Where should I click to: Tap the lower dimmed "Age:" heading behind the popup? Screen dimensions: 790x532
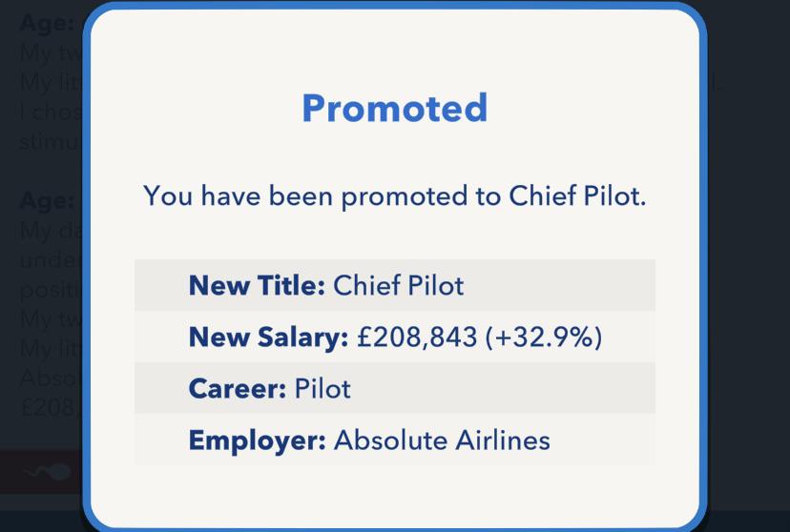coord(47,200)
